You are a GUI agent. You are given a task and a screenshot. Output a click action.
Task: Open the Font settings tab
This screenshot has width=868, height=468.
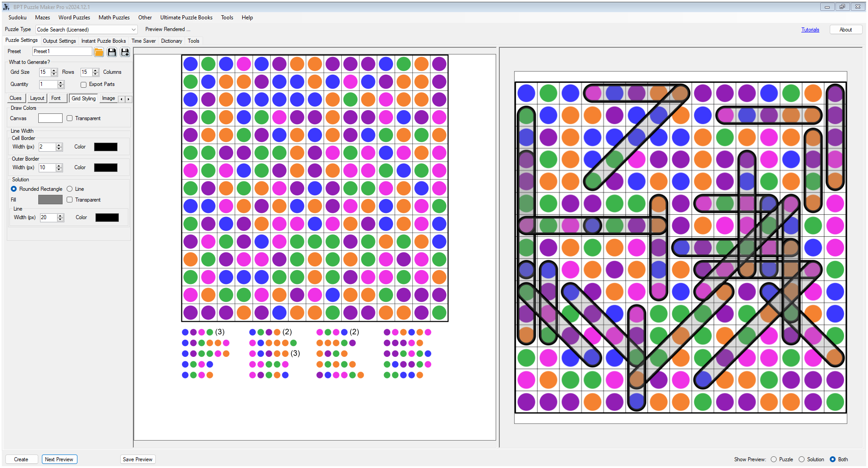click(57, 98)
